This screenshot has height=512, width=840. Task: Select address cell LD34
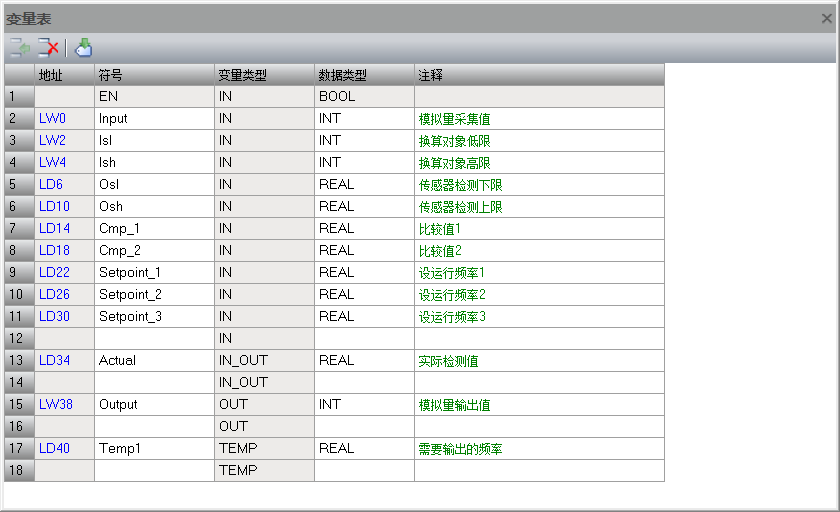click(x=64, y=360)
